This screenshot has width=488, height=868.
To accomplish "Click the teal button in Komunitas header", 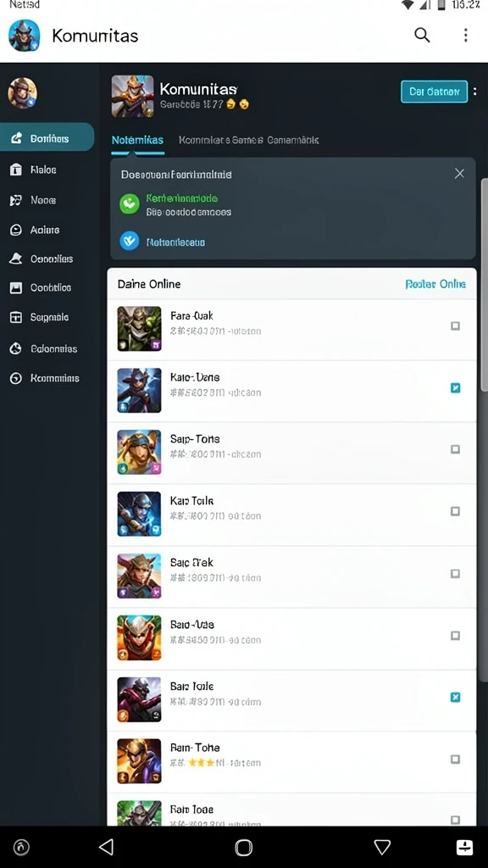I will pos(435,92).
